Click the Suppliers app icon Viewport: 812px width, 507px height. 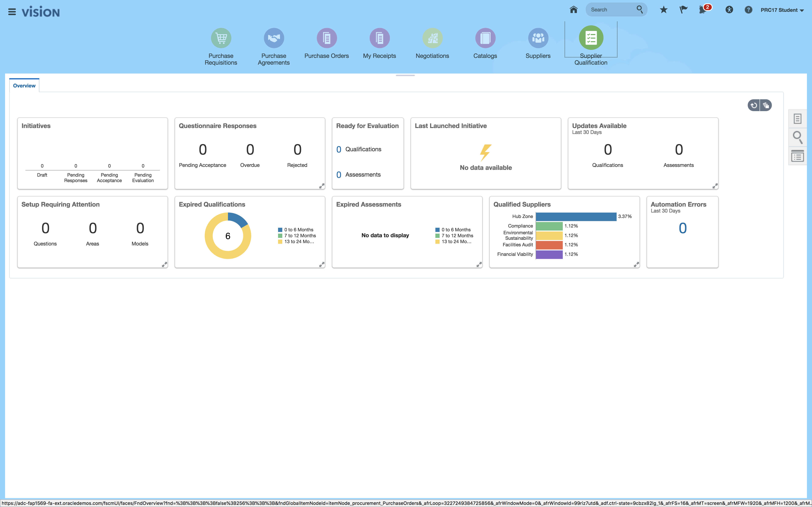point(538,38)
